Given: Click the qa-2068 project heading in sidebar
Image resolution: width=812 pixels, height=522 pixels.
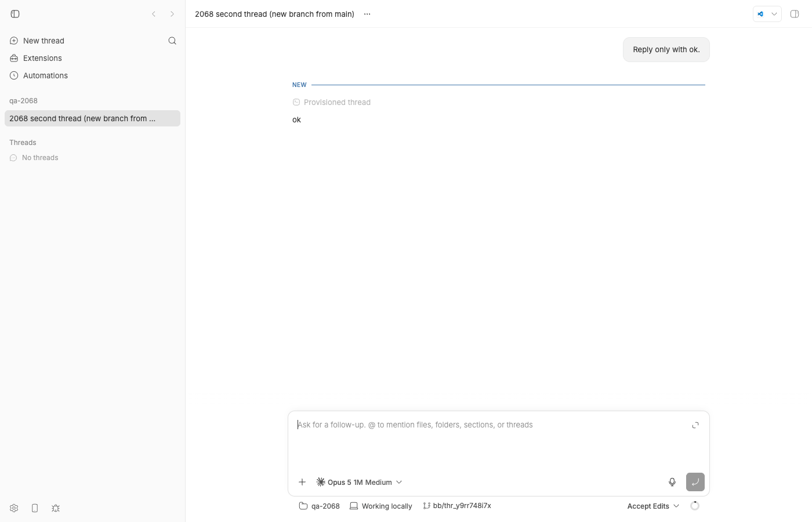Looking at the screenshot, I should coord(23,101).
